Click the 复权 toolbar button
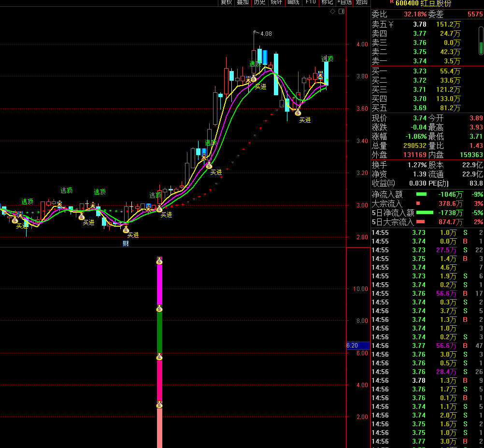The width and height of the screenshot is (484, 448). 226,2
